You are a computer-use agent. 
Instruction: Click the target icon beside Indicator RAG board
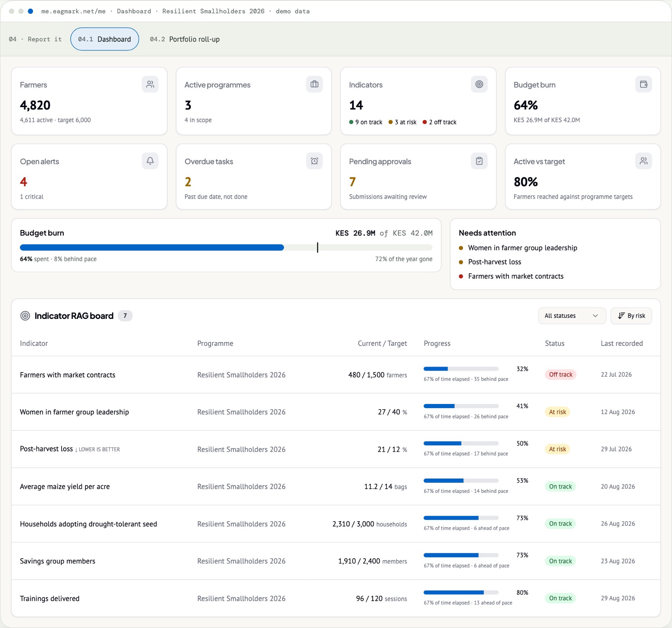click(x=25, y=316)
